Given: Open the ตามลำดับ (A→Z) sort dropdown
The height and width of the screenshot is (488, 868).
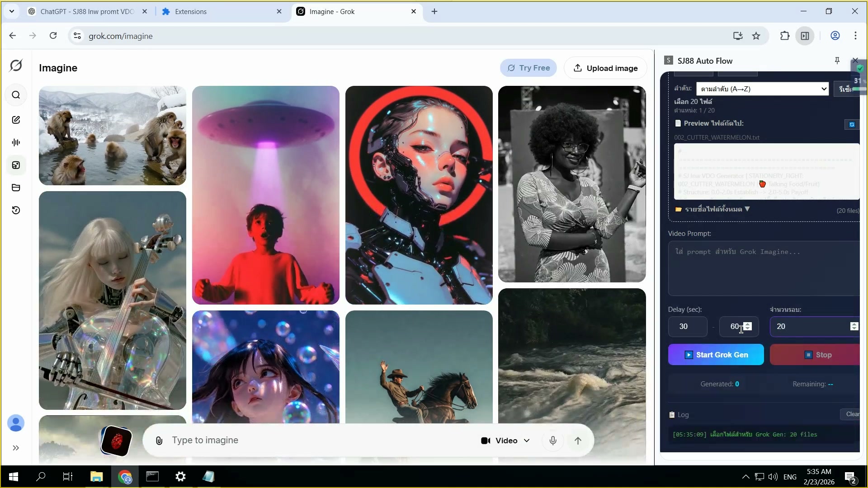Looking at the screenshot, I should tap(762, 89).
